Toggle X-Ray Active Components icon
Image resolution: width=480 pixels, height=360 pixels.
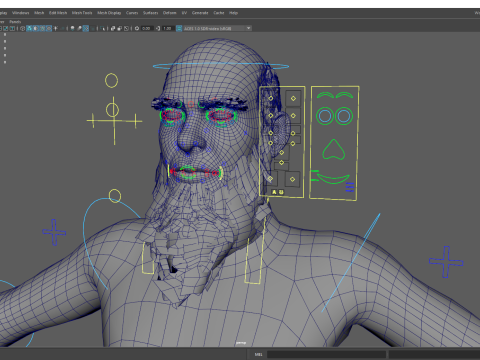(x=120, y=28)
